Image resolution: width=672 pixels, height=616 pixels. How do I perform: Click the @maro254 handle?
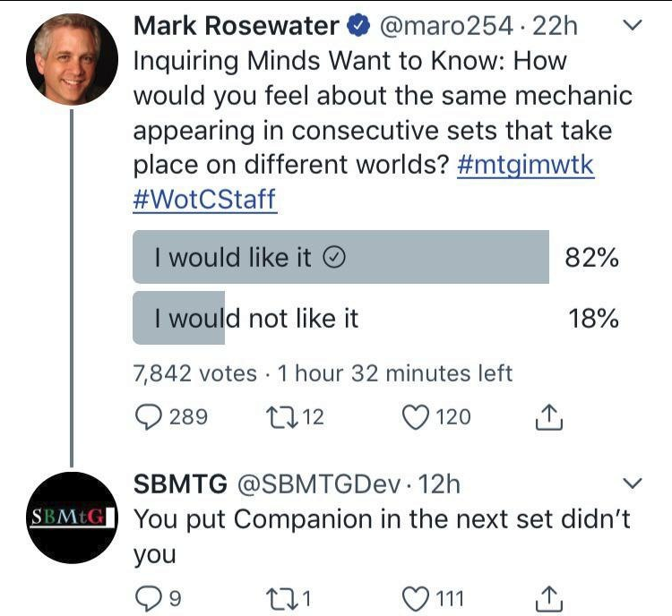click(x=449, y=28)
